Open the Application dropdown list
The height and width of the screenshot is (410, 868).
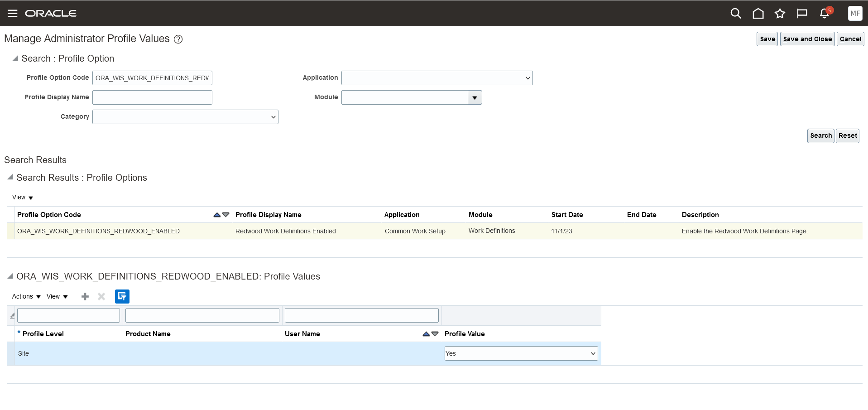click(x=527, y=77)
